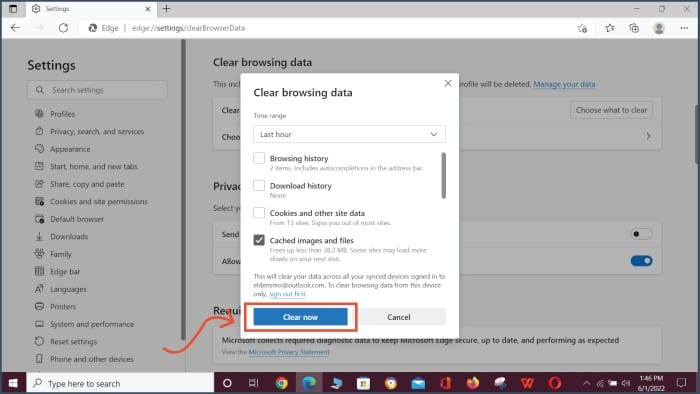Click the address bar URL

tap(188, 28)
